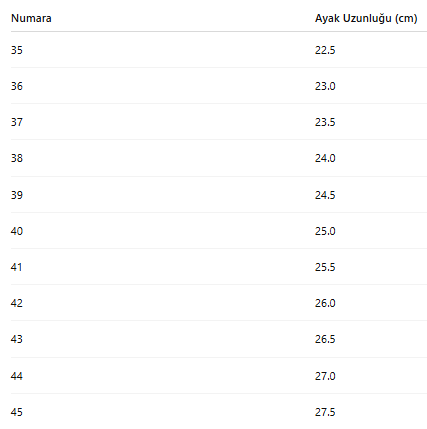Select size 40 in the chart
Viewport: 427px width, 429px height.
click(17, 231)
